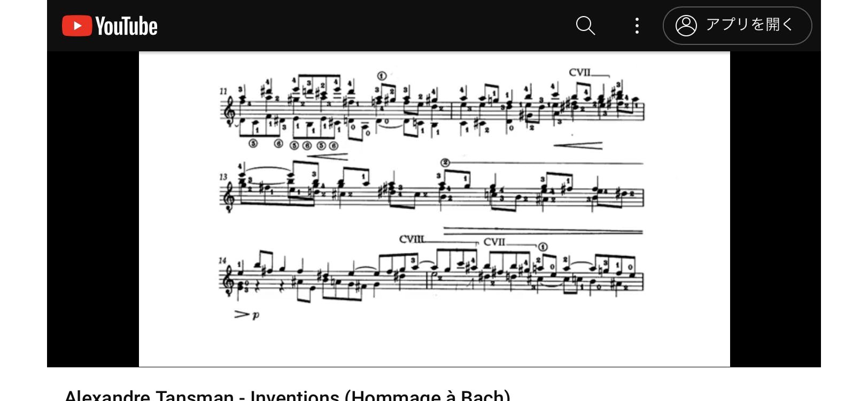Image resolution: width=868 pixels, height=401 pixels.
Task: Click measure 13 number in the sheet music
Action: tap(223, 177)
